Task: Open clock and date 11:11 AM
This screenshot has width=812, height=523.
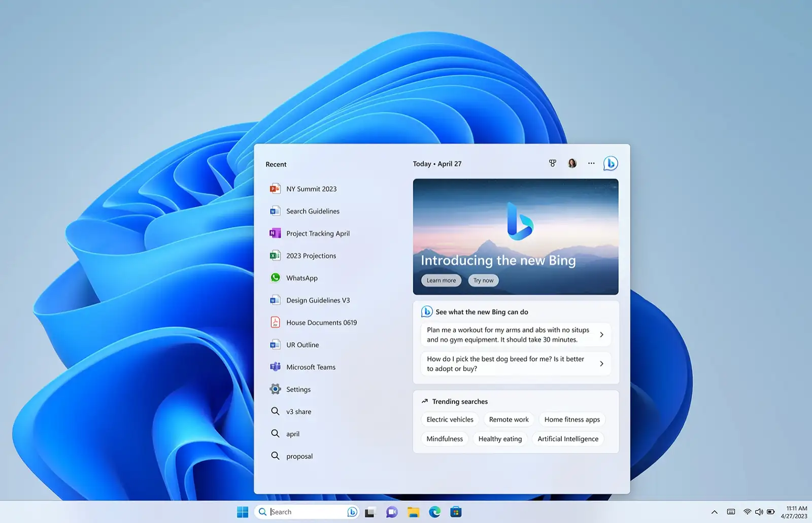Action: coord(794,512)
